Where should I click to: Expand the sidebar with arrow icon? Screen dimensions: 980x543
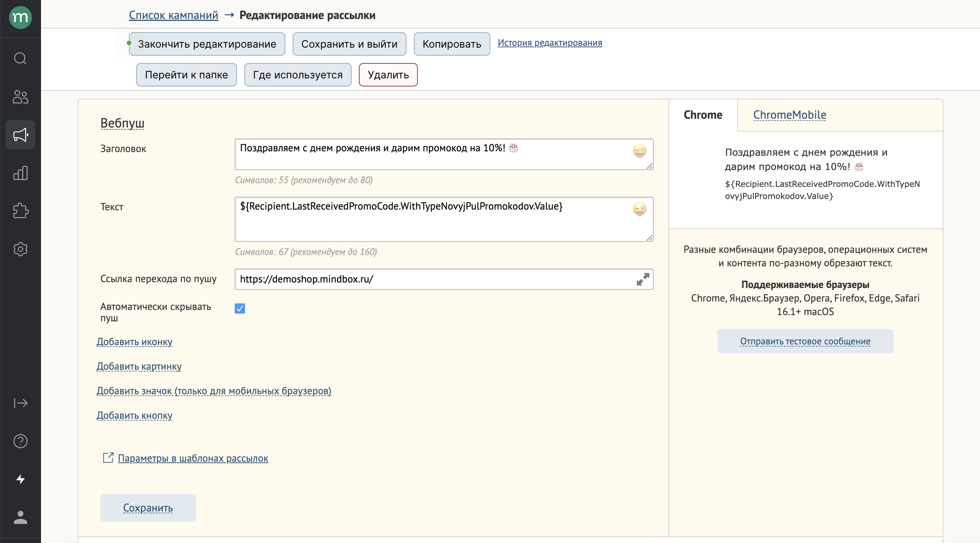(x=20, y=403)
